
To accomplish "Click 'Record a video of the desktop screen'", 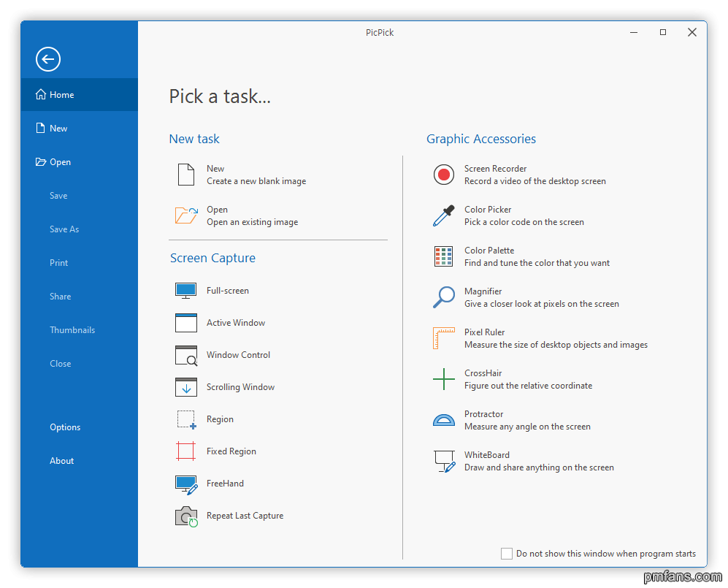I will (534, 181).
